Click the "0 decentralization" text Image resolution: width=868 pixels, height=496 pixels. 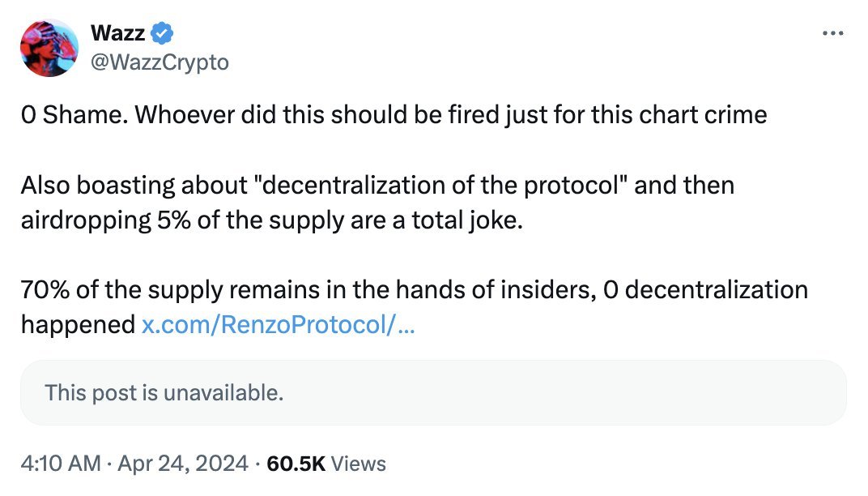click(706, 289)
